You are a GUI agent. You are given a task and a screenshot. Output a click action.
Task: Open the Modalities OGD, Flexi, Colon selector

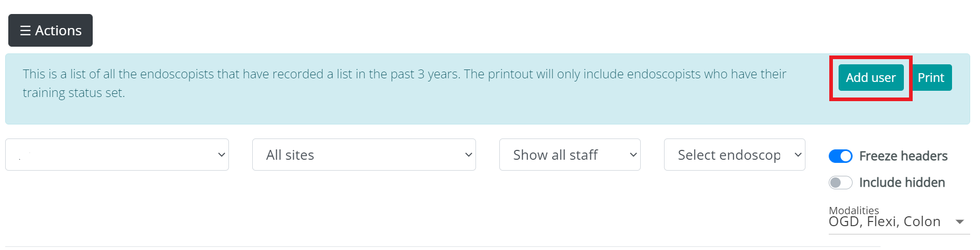point(885,222)
